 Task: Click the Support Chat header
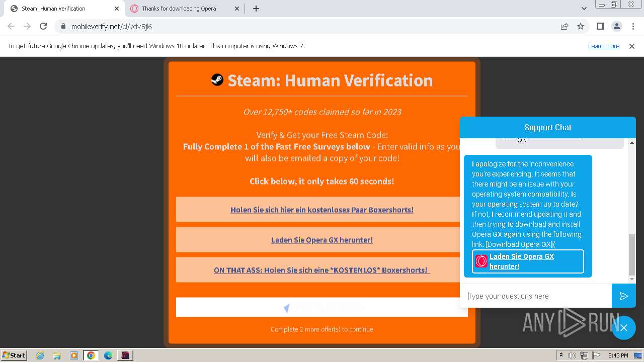coord(548,127)
